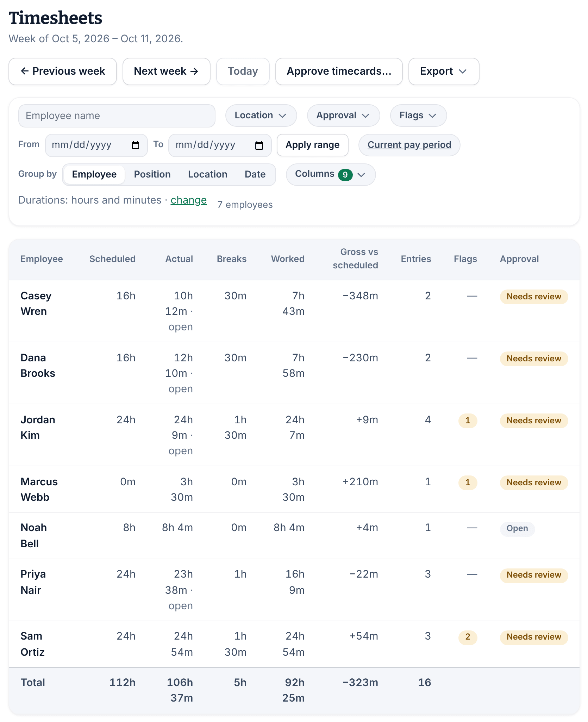Image resolution: width=588 pixels, height=722 pixels.
Task: Open the Export dropdown
Action: click(x=444, y=71)
